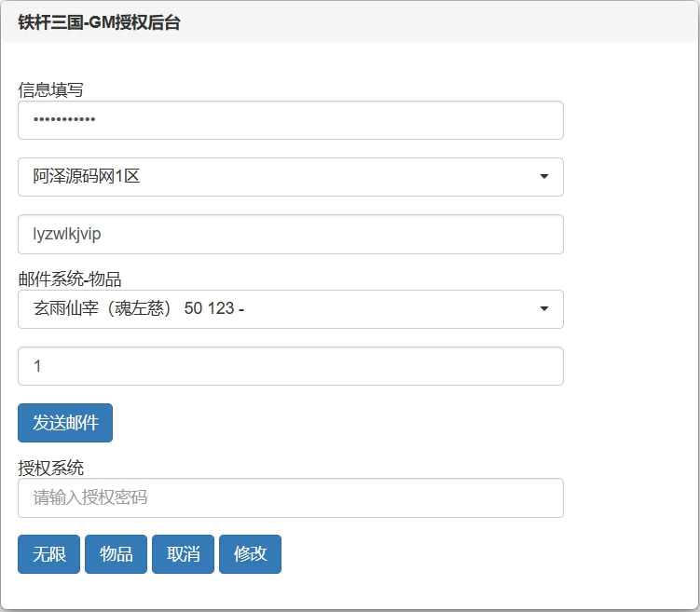
Task: Click the 授权系统 section label
Action: pyautogui.click(x=50, y=468)
